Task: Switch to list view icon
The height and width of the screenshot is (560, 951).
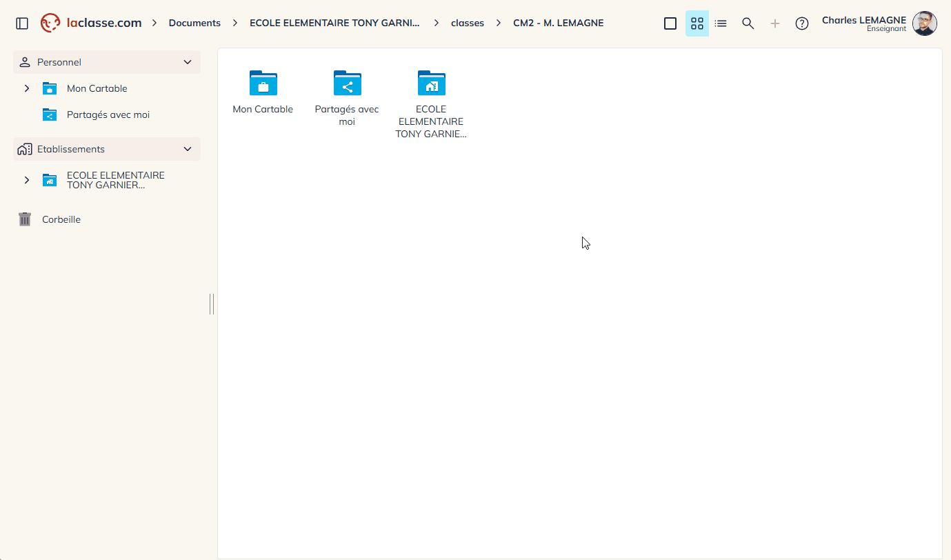Action: click(x=721, y=23)
